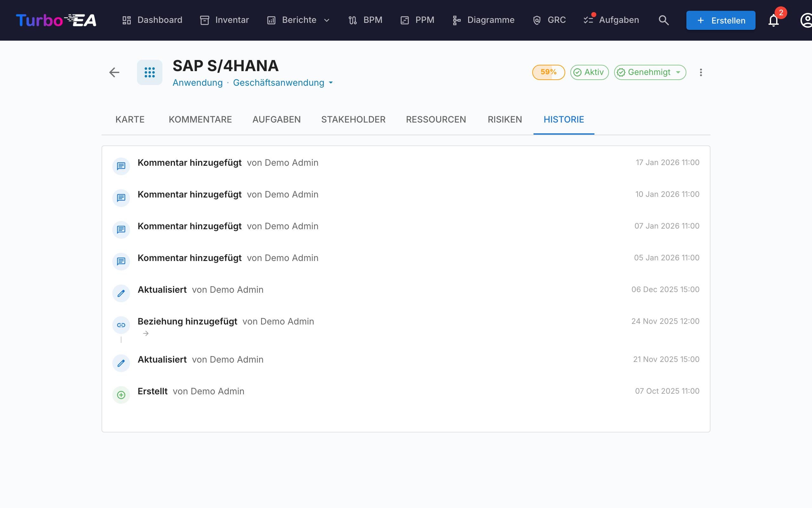Open the Aufgaben tab of the card
The height and width of the screenshot is (508, 812).
(277, 120)
